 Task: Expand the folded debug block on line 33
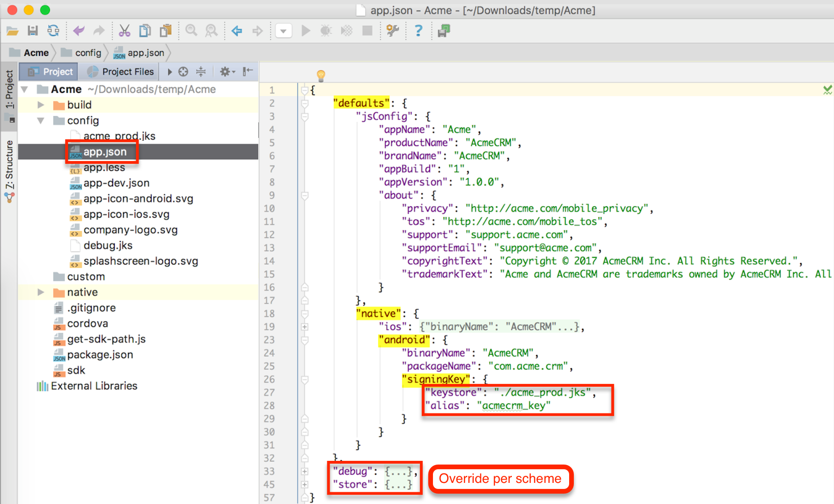[x=305, y=471]
